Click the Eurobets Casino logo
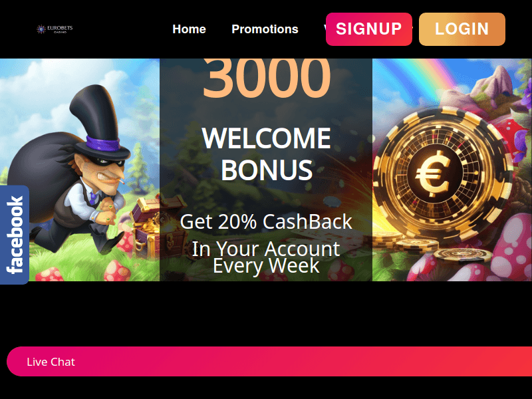Image resolution: width=532 pixels, height=399 pixels. (x=55, y=29)
